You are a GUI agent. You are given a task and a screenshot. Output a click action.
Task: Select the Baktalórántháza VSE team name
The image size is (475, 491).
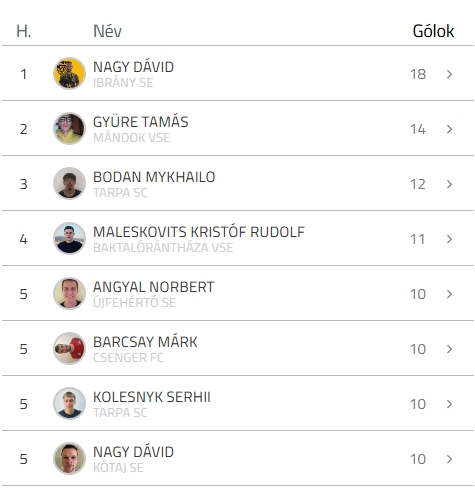click(163, 248)
